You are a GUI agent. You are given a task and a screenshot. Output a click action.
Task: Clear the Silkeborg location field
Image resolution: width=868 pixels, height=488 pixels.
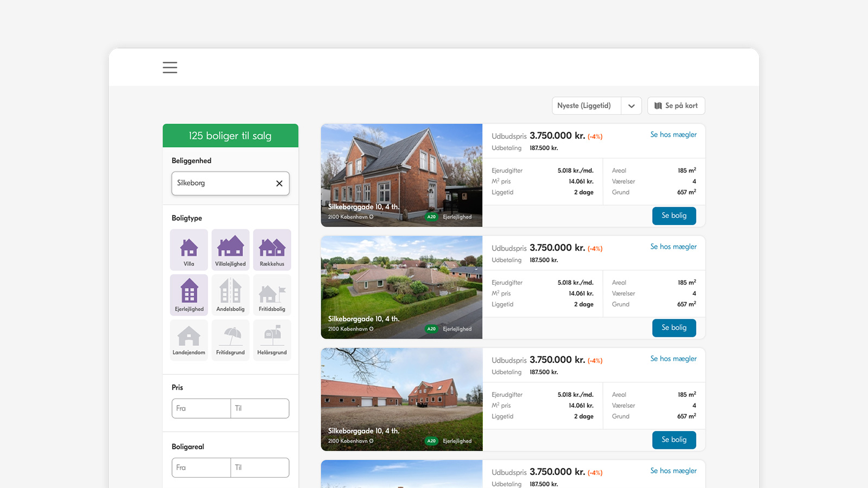(279, 183)
